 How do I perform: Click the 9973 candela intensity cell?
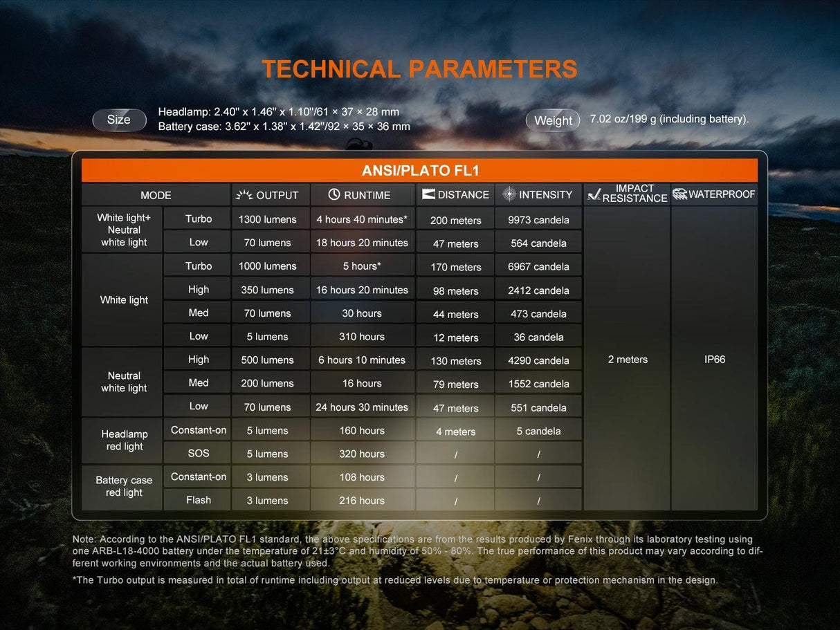pyautogui.click(x=538, y=220)
